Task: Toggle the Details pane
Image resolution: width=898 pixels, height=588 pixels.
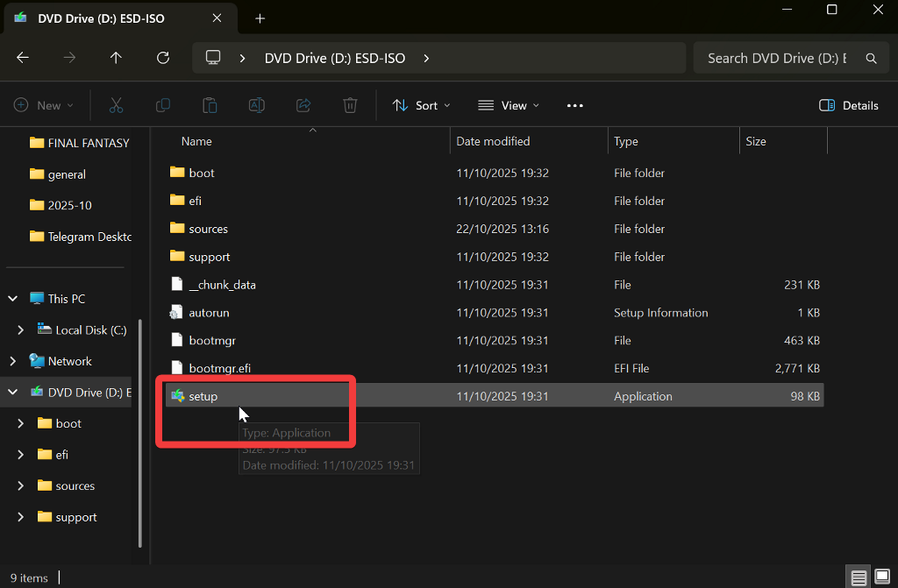Action: tap(848, 105)
